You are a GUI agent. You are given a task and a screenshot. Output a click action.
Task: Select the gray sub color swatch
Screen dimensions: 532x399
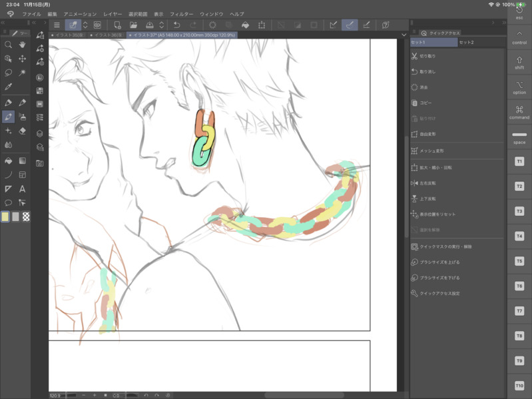[15, 216]
